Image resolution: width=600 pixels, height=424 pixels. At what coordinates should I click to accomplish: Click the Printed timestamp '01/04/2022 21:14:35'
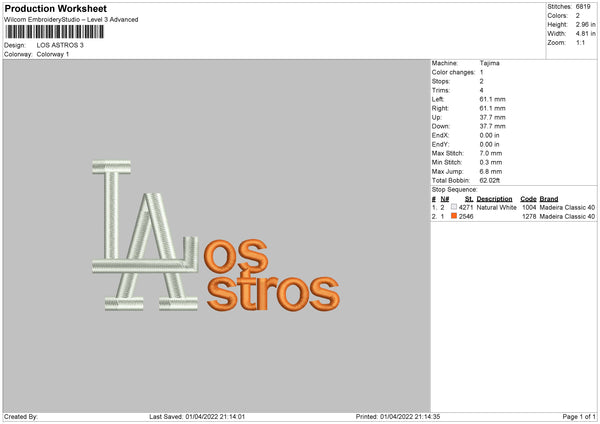410,416
